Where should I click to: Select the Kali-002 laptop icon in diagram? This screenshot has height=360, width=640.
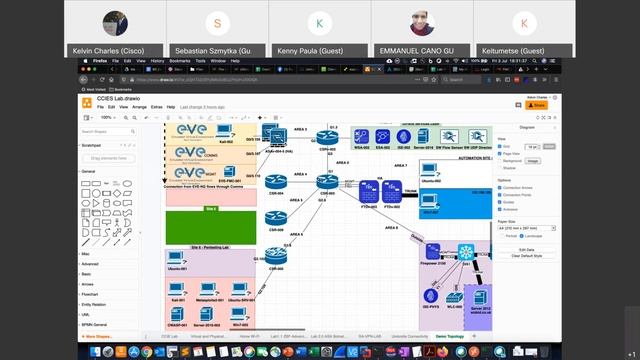pyautogui.click(x=225, y=132)
